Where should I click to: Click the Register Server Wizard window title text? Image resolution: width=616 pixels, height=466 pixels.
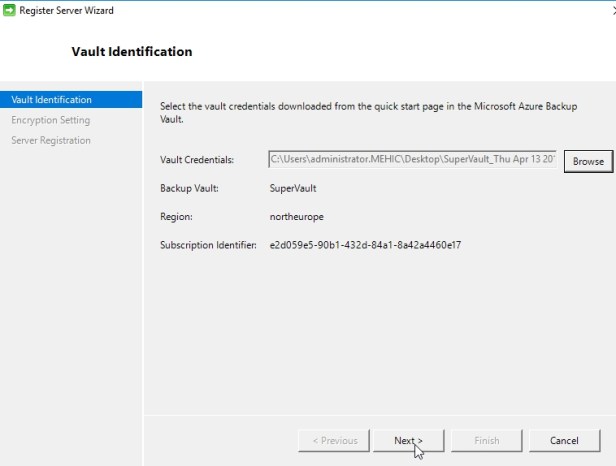pos(67,11)
